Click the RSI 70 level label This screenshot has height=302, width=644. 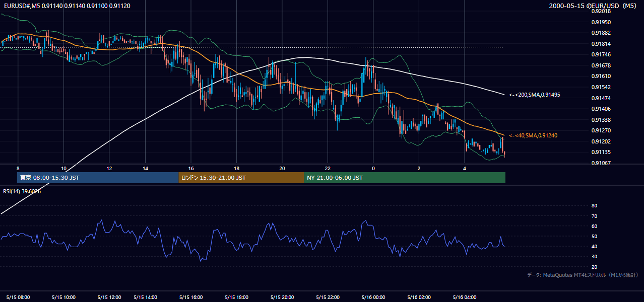point(594,216)
